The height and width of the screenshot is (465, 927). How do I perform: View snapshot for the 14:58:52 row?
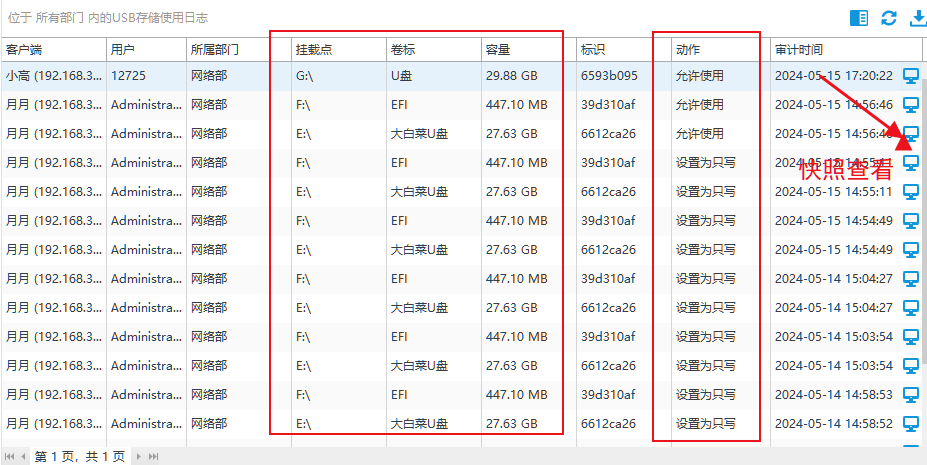pos(911,423)
